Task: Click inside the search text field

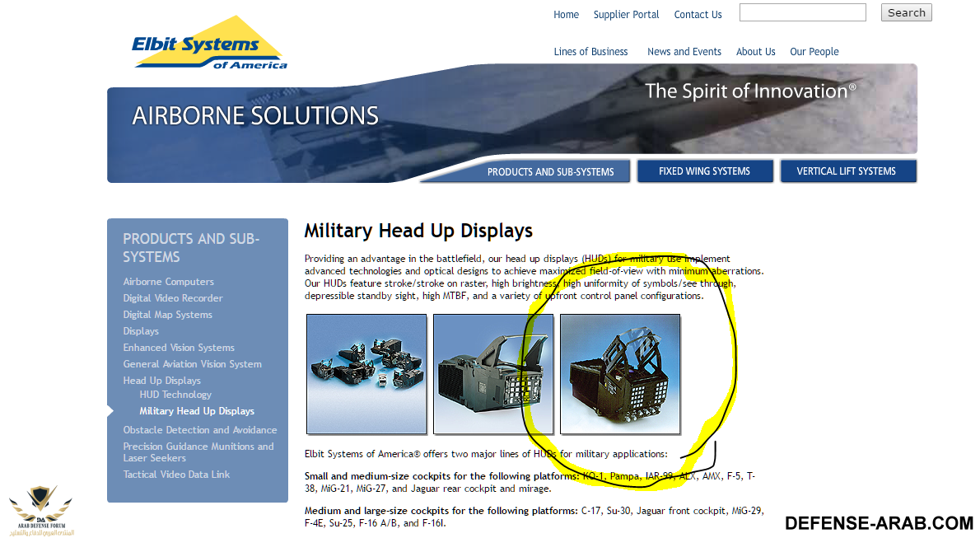Action: coord(802,13)
